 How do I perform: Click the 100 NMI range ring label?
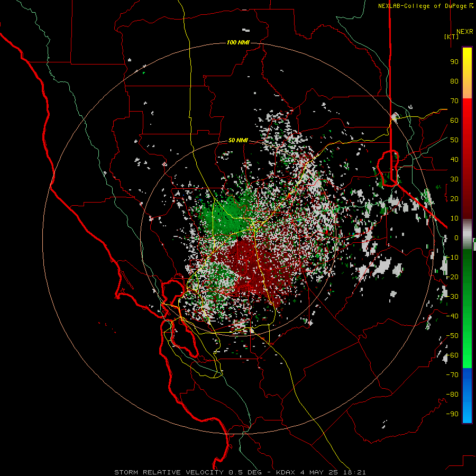[238, 42]
